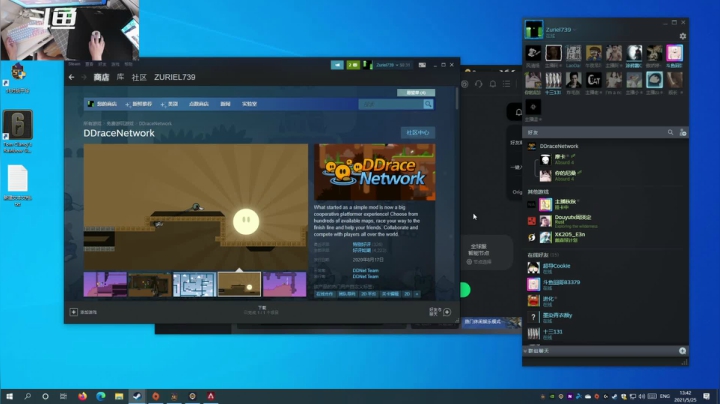Image resolution: width=720 pixels, height=404 pixels.
Task: Click the DDraceNetwork game group in friends list
Action: point(559,146)
